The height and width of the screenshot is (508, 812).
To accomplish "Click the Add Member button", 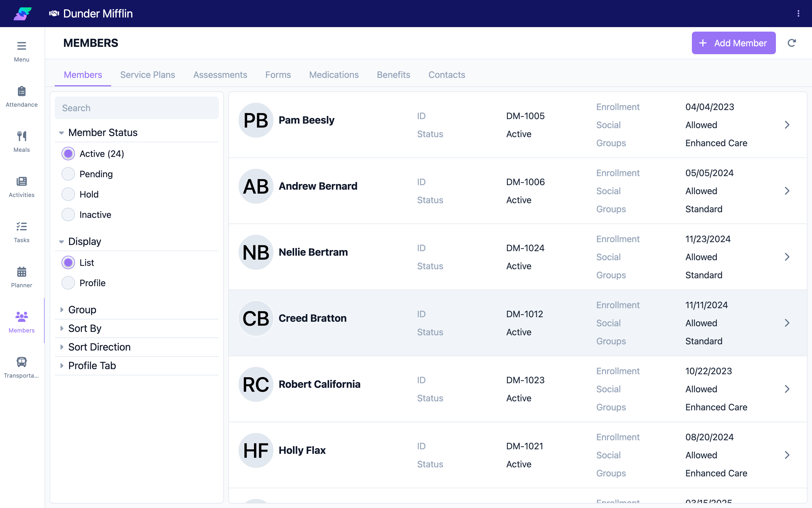I will (x=734, y=43).
